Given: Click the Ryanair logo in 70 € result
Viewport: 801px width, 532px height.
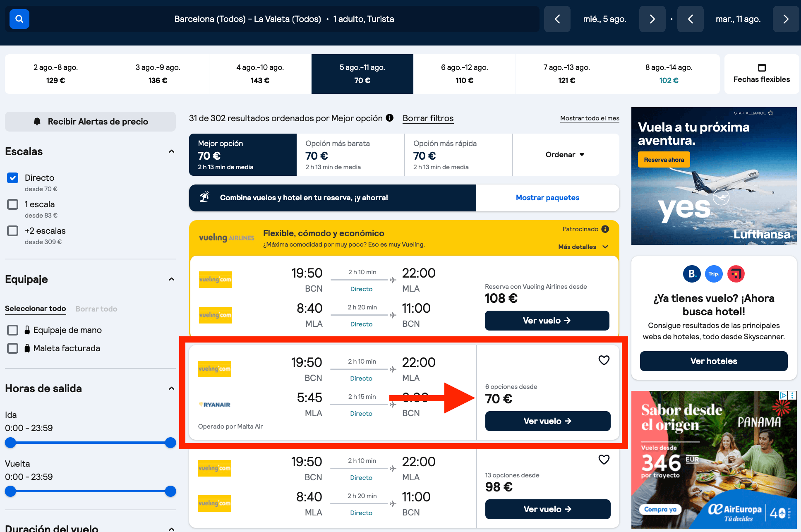Looking at the screenshot, I should tap(215, 405).
